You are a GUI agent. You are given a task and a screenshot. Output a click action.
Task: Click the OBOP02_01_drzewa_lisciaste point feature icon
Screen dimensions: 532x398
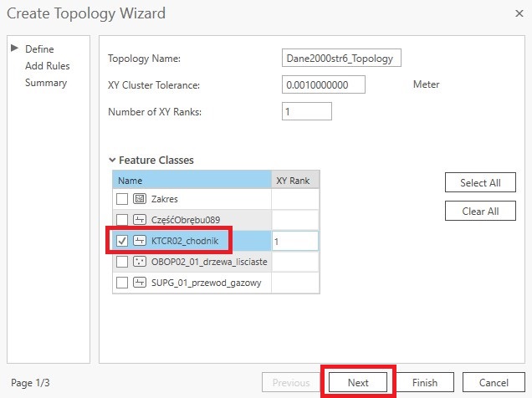tap(140, 262)
